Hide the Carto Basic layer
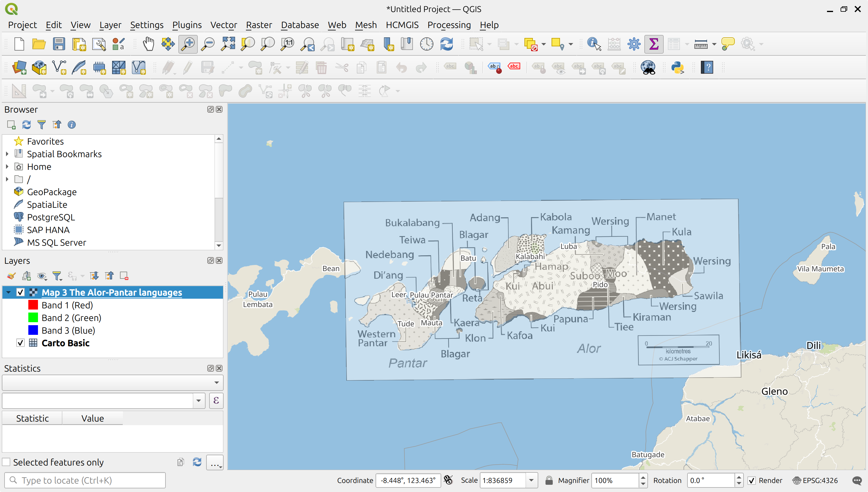Screen dimensions: 868x492 coord(20,343)
